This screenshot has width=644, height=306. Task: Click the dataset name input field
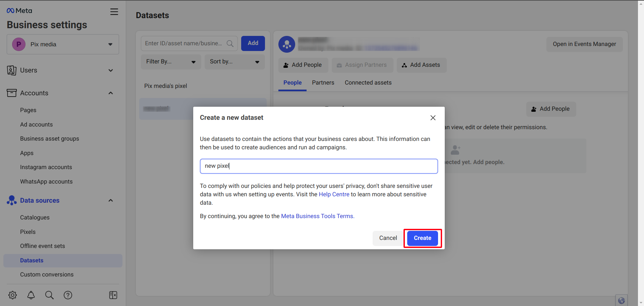click(319, 166)
